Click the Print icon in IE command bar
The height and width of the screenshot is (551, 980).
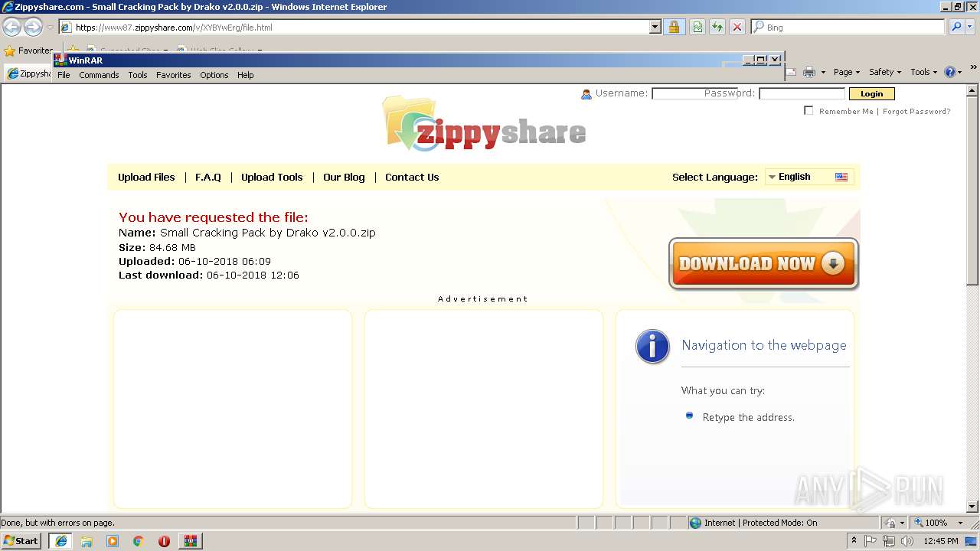pos(808,72)
